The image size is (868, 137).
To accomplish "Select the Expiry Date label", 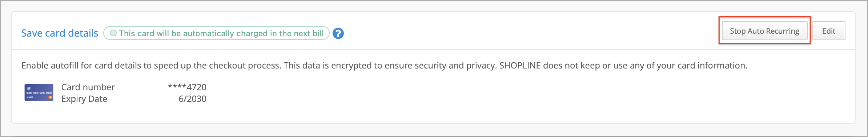I will [84, 99].
